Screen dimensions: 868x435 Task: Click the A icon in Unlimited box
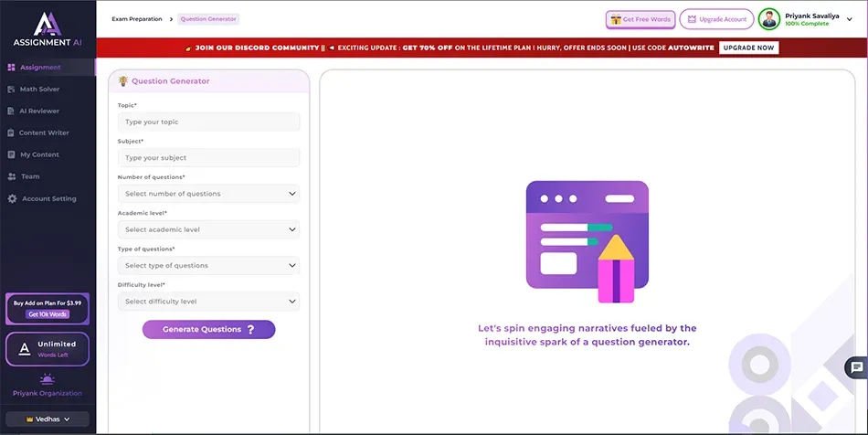pyautogui.click(x=24, y=349)
